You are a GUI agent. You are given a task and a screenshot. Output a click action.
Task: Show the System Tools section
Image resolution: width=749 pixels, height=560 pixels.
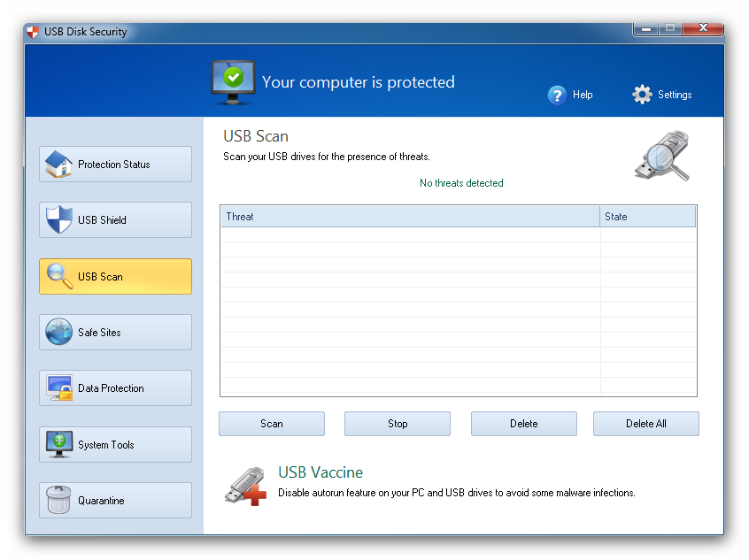coord(116,444)
